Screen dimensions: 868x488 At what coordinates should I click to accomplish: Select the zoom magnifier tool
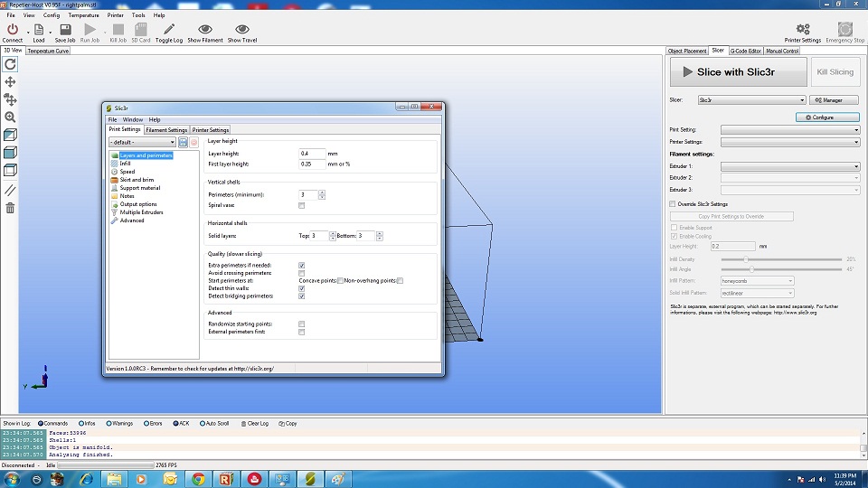coord(10,117)
